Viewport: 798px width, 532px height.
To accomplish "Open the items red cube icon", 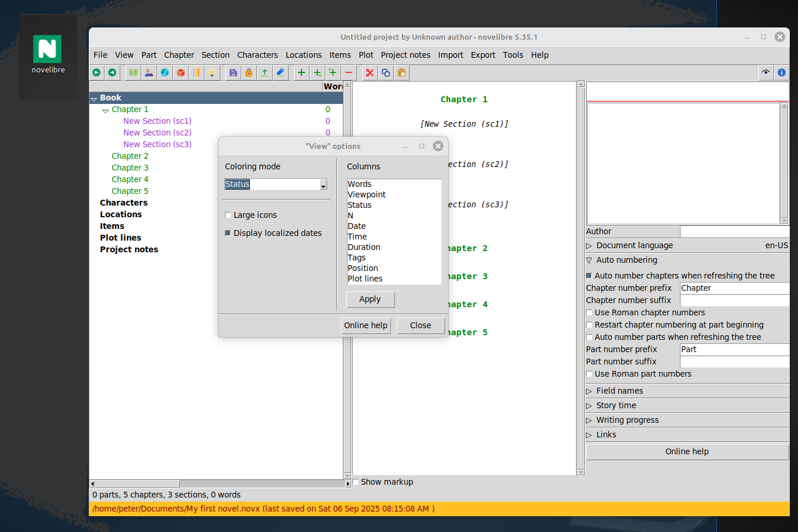I will [x=181, y=73].
